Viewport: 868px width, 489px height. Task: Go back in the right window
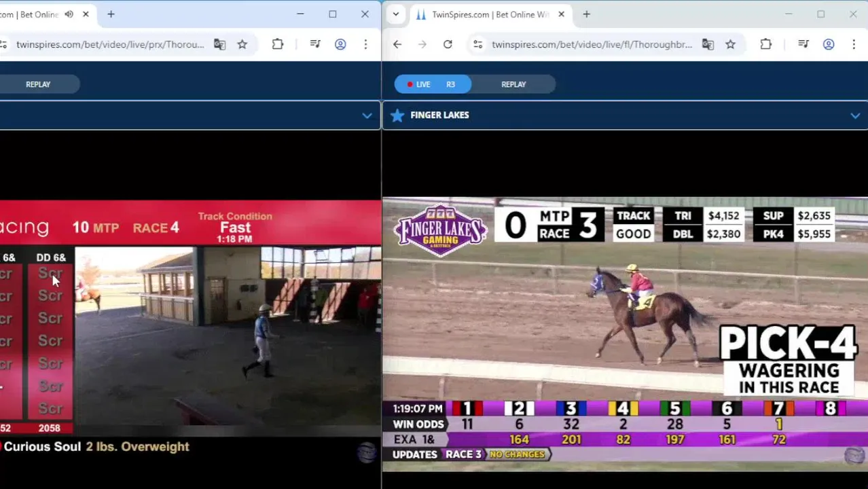(397, 44)
